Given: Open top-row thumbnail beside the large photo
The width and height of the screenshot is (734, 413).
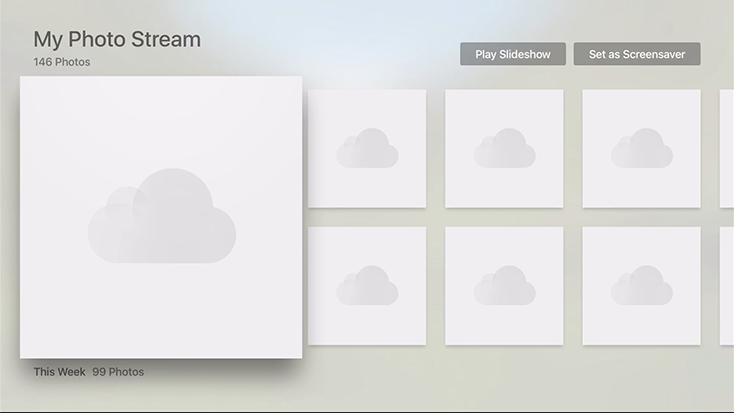Looking at the screenshot, I should pyautogui.click(x=367, y=148).
